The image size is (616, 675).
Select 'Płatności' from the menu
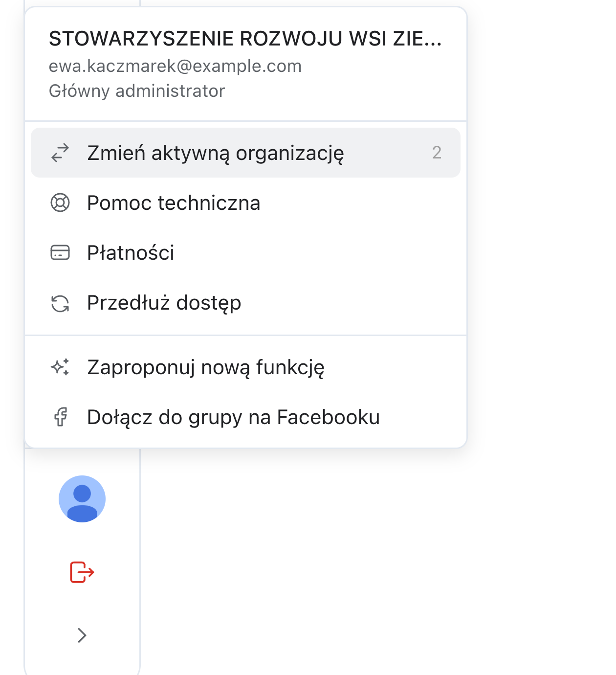[x=245, y=253]
